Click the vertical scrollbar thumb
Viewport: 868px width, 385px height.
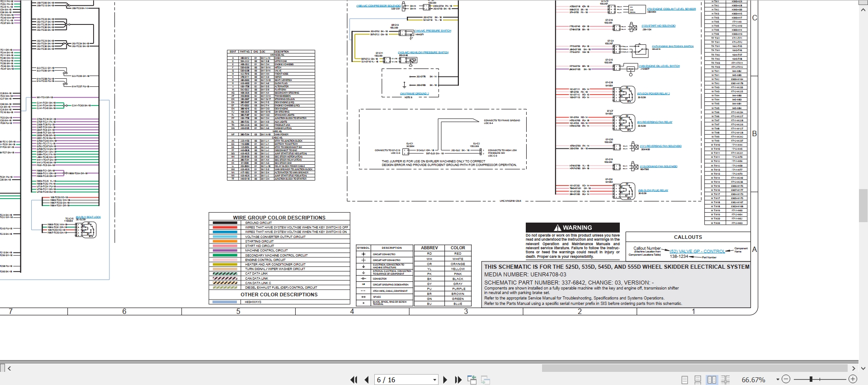click(863, 206)
